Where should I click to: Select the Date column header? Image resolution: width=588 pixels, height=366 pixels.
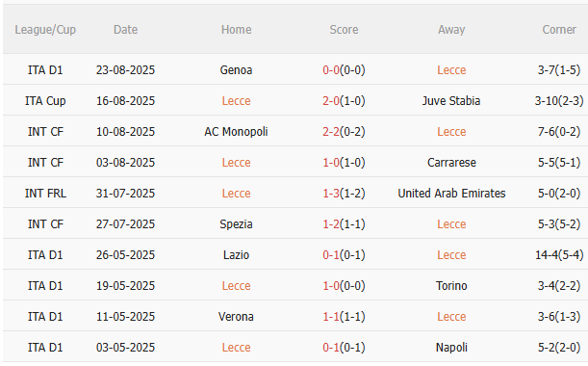click(125, 30)
